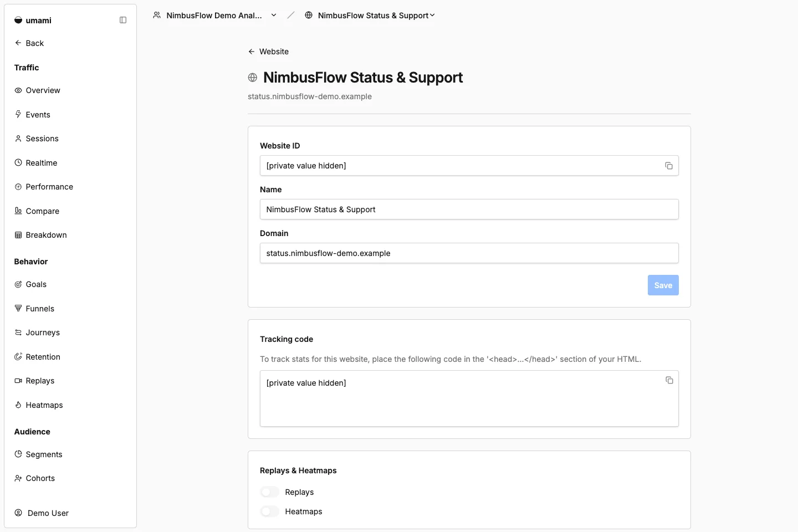The width and height of the screenshot is (798, 532).
Task: Enable the Replays toggle switch
Action: click(x=270, y=492)
